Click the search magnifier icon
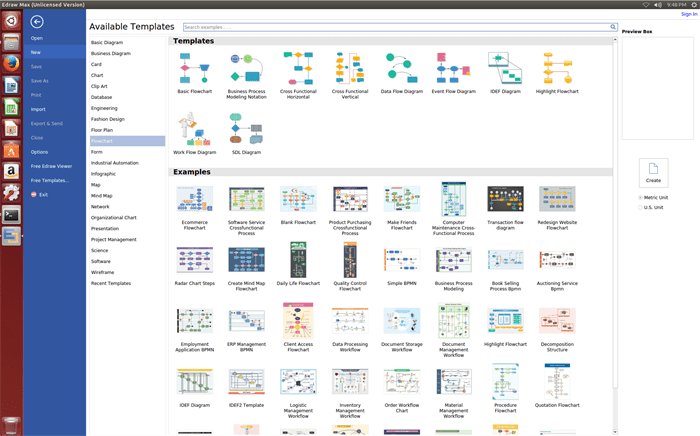Viewport: 700px width, 436px height. [613, 27]
